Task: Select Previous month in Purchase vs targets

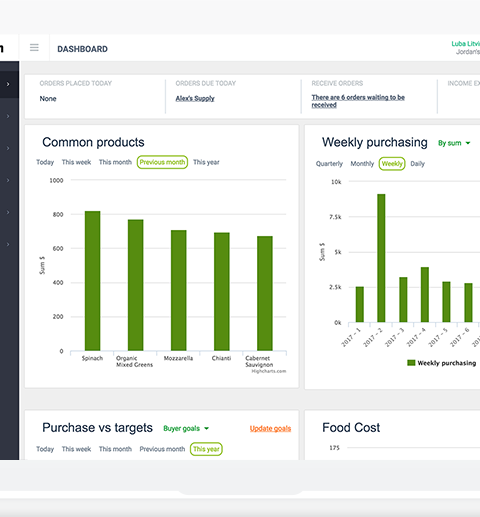Action: coord(162,449)
